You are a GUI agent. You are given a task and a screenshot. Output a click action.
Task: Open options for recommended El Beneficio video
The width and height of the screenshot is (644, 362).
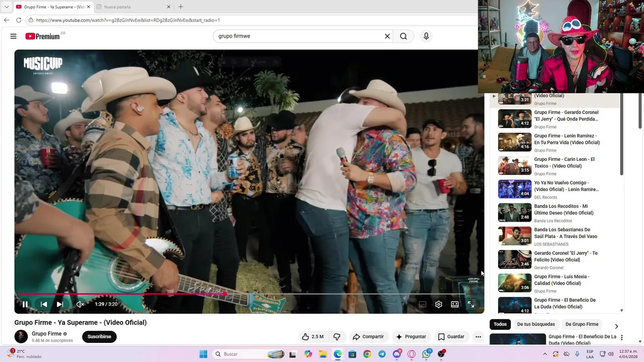pos(622,338)
